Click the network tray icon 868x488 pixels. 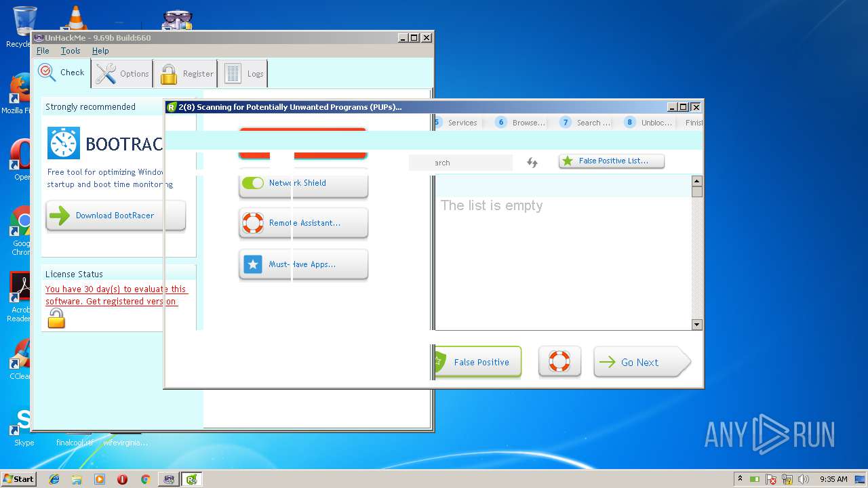(788, 479)
